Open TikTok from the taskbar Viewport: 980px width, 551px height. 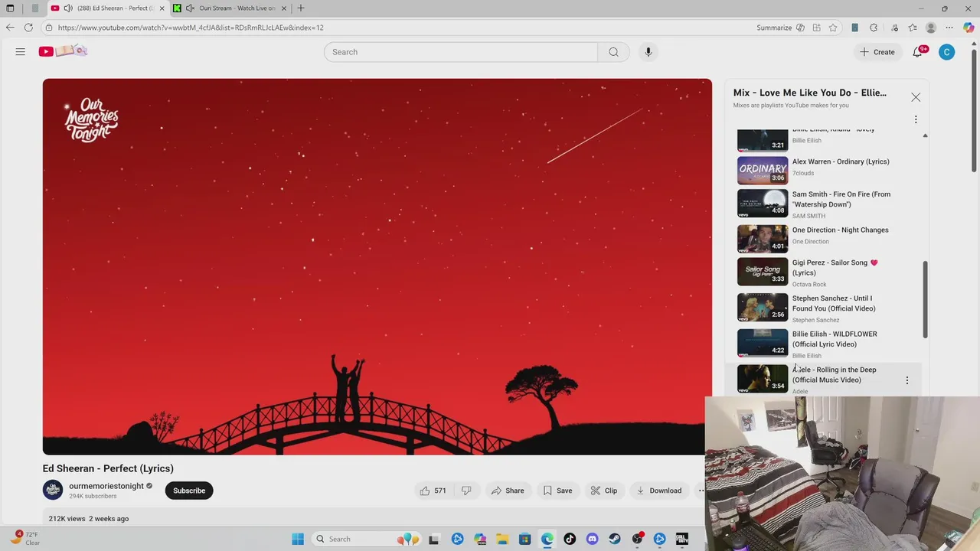tap(570, 539)
